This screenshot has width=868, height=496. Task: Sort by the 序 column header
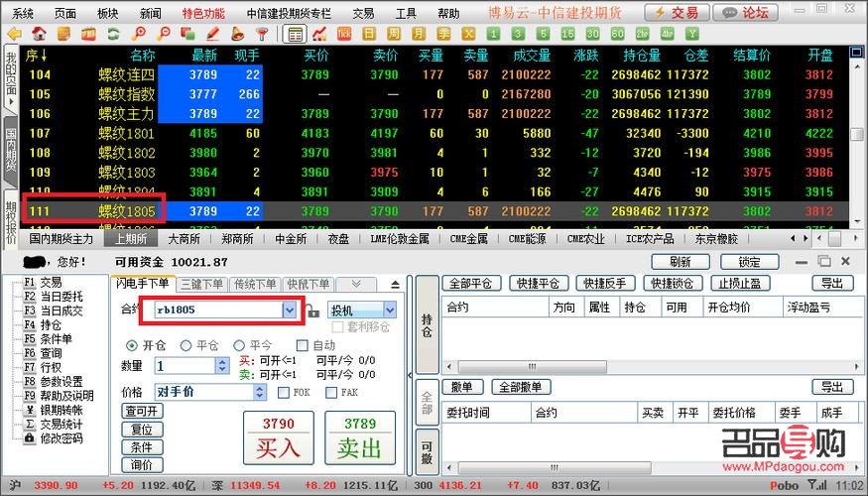pos(36,55)
